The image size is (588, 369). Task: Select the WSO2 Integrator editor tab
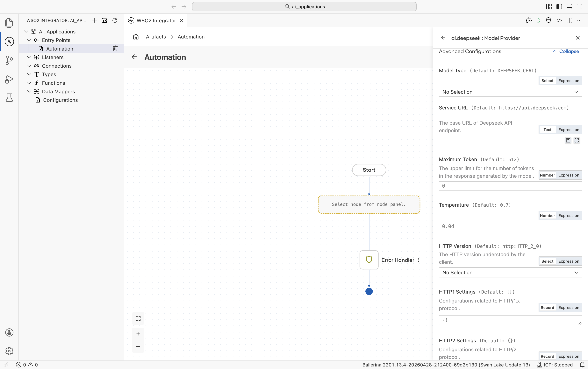156,20
